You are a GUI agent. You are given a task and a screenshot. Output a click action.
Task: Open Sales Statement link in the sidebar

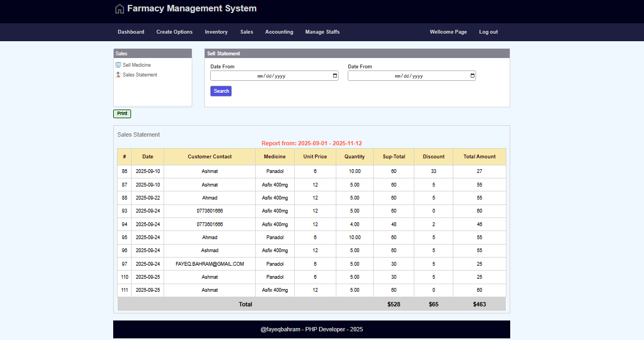point(140,75)
